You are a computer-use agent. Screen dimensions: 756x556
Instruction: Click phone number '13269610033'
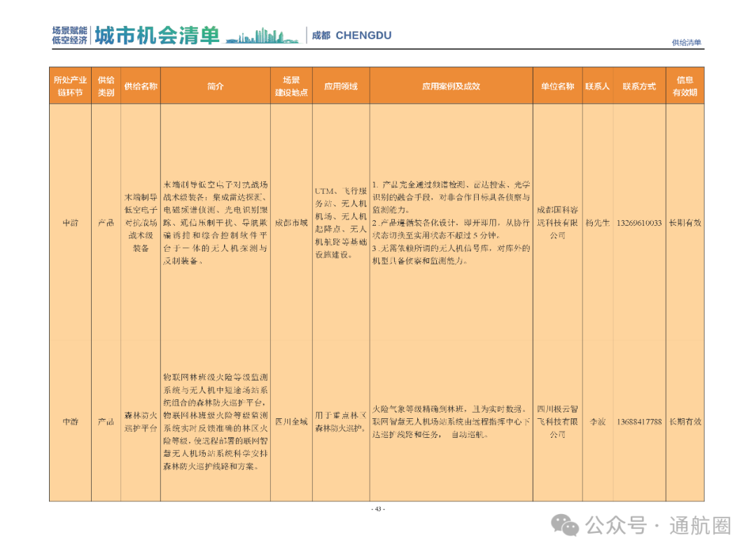point(639,222)
